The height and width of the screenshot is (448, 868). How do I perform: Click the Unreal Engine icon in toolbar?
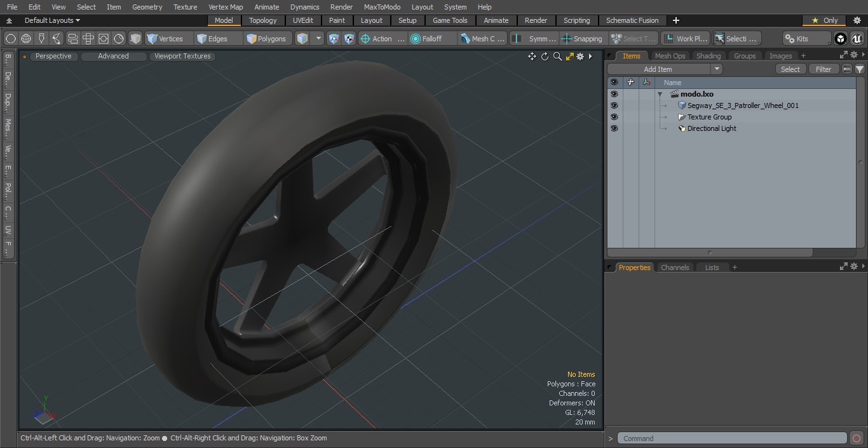[x=857, y=39]
